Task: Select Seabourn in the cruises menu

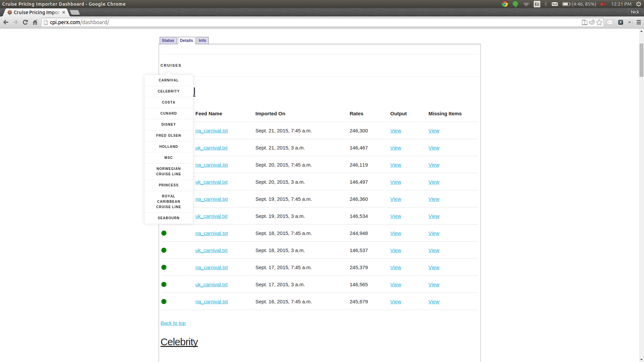Action: pyautogui.click(x=169, y=218)
